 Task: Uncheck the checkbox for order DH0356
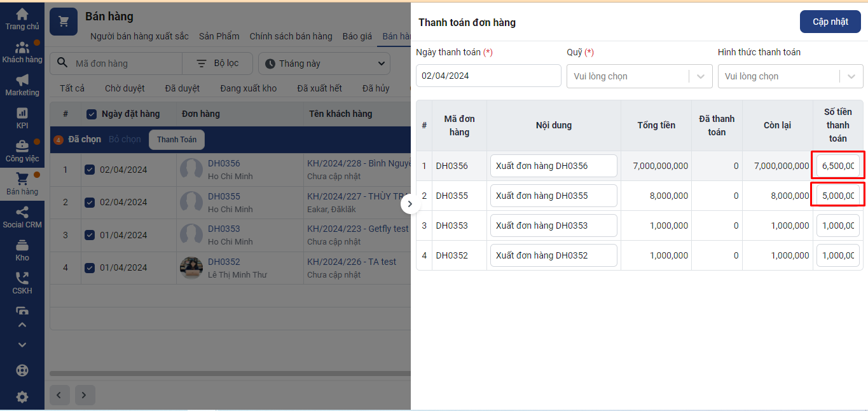(x=90, y=170)
